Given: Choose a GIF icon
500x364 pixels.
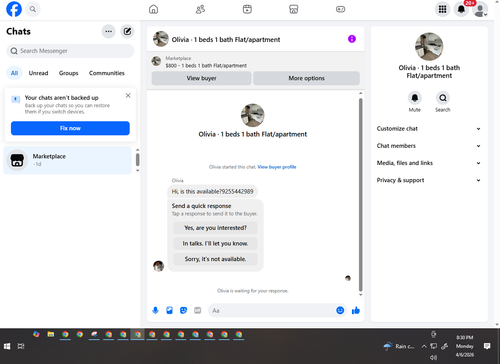Looking at the screenshot, I should 197,311.
